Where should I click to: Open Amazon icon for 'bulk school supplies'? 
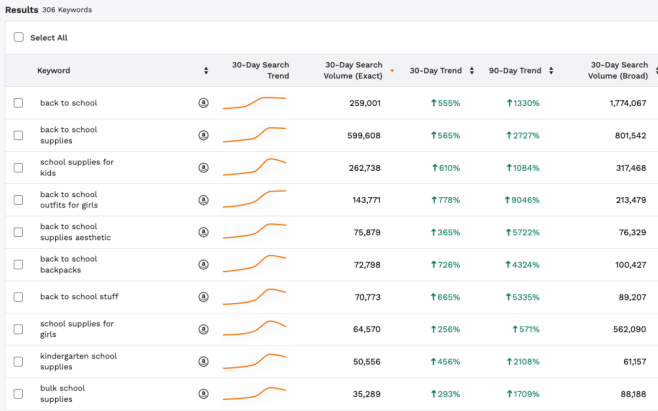204,393
